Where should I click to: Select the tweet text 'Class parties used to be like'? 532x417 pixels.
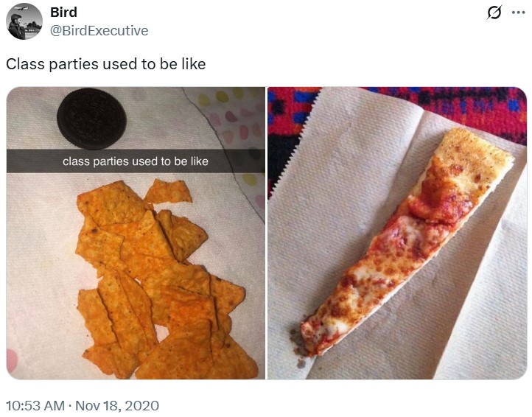106,64
